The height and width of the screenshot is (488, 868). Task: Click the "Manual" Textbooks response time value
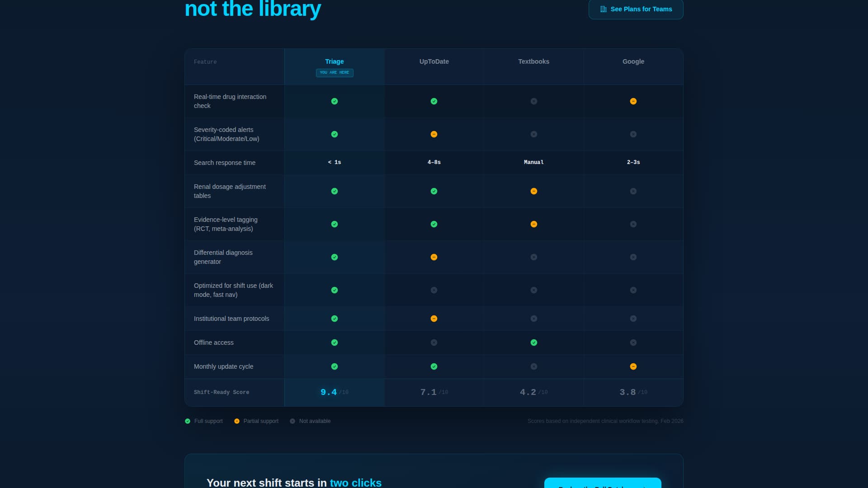534,162
